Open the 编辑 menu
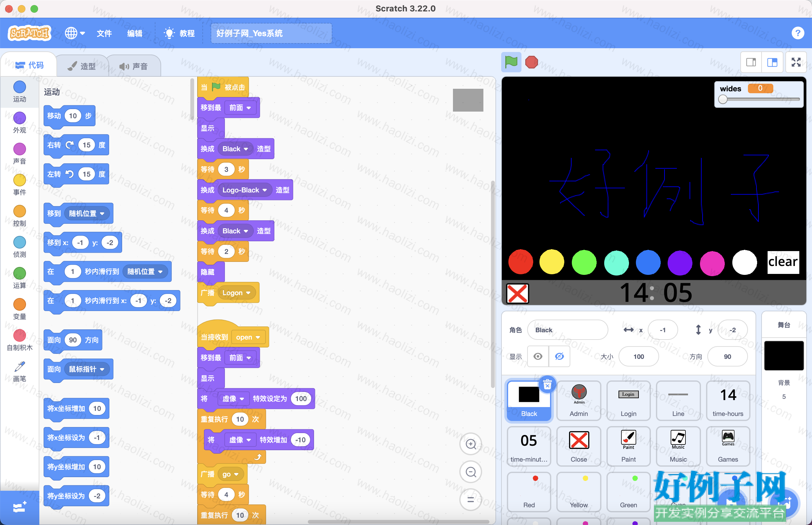Screen dimensions: 812x525 click(x=135, y=33)
